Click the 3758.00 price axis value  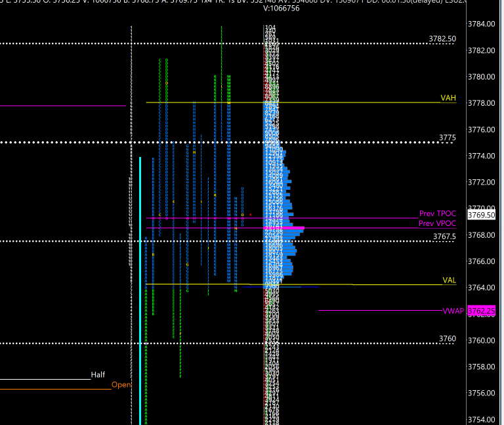481,367
